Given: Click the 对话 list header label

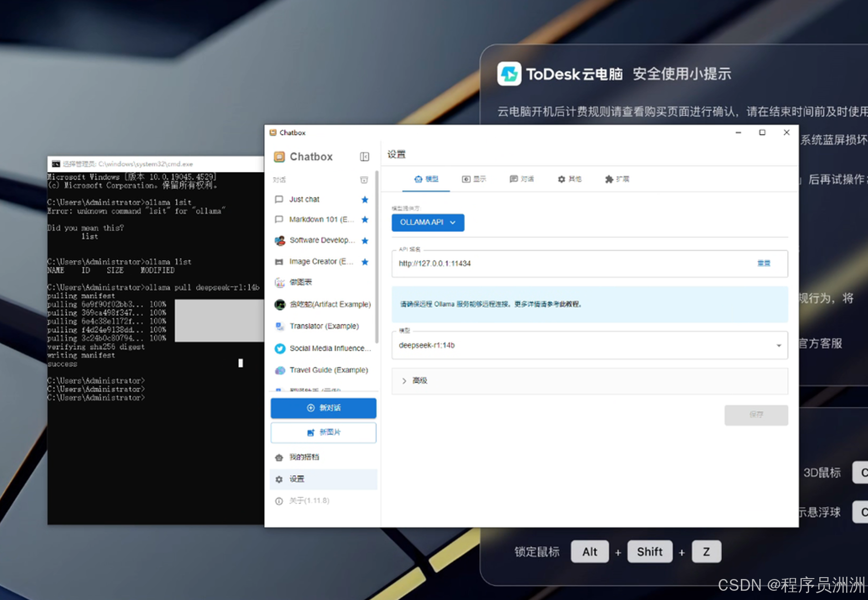Looking at the screenshot, I should tap(279, 180).
